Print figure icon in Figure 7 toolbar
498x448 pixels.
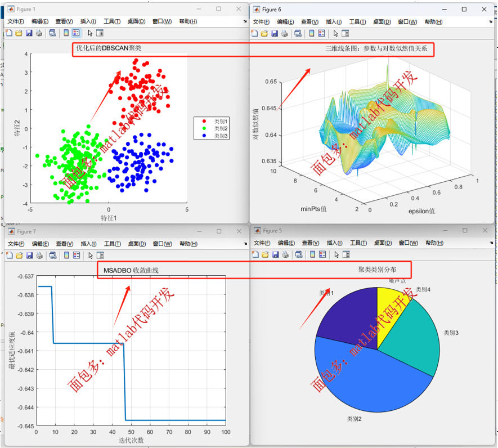coord(39,255)
